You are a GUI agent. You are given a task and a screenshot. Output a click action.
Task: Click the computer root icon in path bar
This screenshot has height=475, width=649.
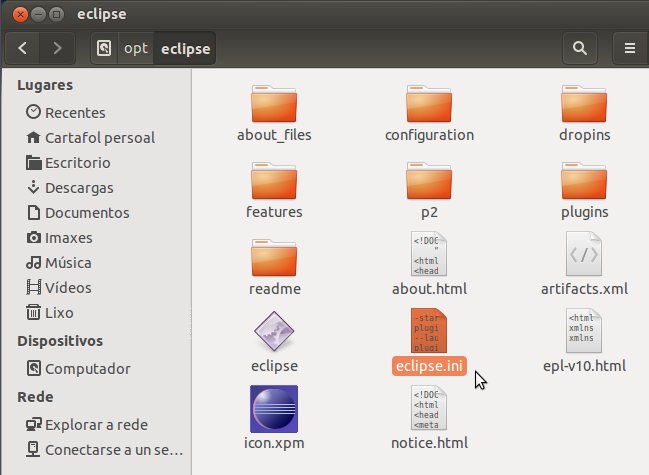click(104, 48)
